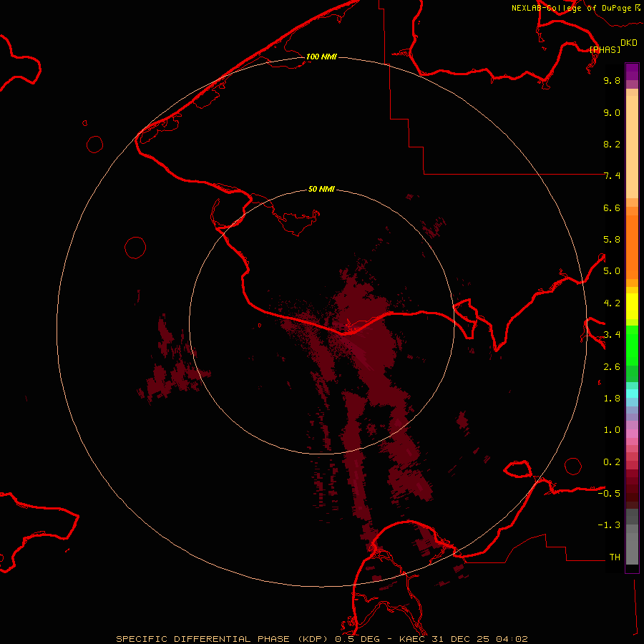This screenshot has height=644, width=644.
Task: Click the 04:02 timestamp
Action: [x=512, y=639]
